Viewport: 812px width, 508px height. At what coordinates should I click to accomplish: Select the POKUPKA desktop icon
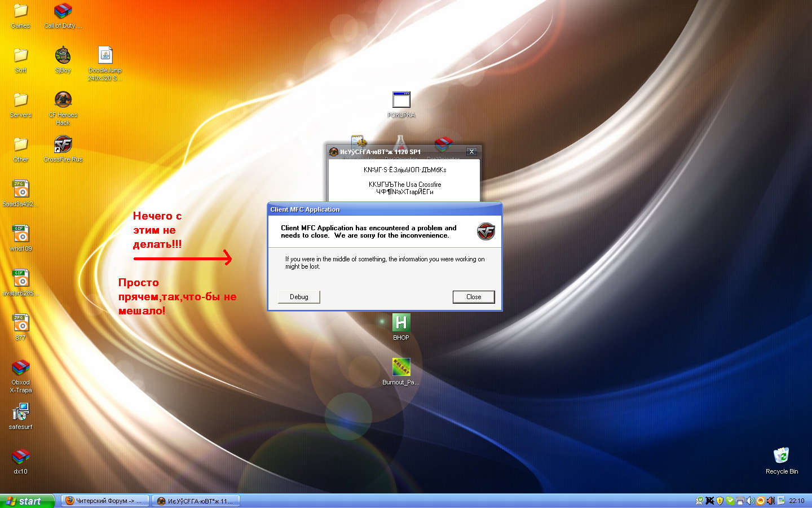tap(401, 105)
